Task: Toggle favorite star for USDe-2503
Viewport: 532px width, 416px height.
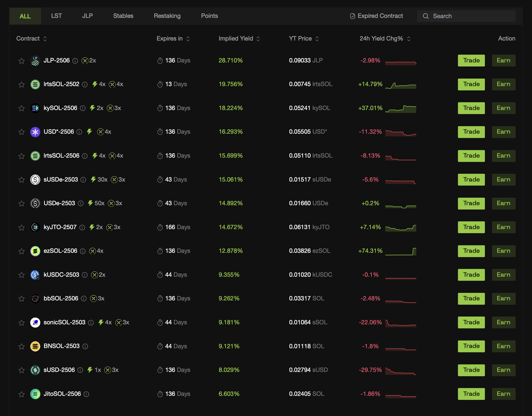Action: coord(22,203)
